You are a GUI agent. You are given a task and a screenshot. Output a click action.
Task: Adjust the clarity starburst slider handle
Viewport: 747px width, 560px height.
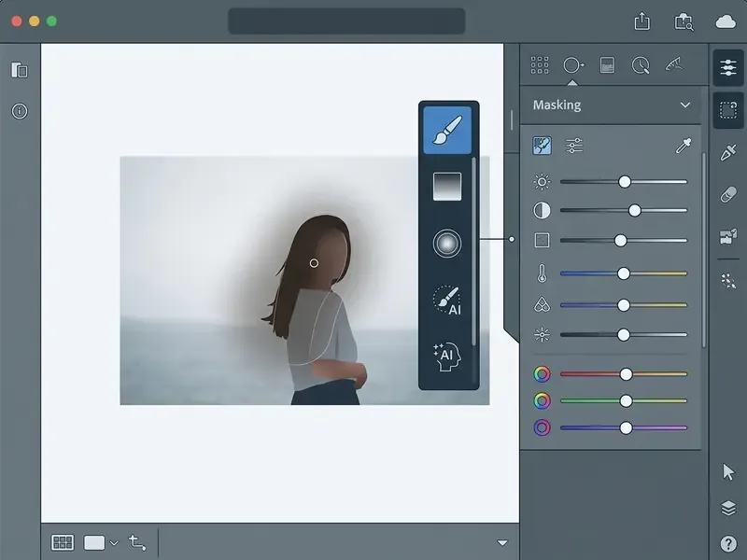click(x=624, y=335)
